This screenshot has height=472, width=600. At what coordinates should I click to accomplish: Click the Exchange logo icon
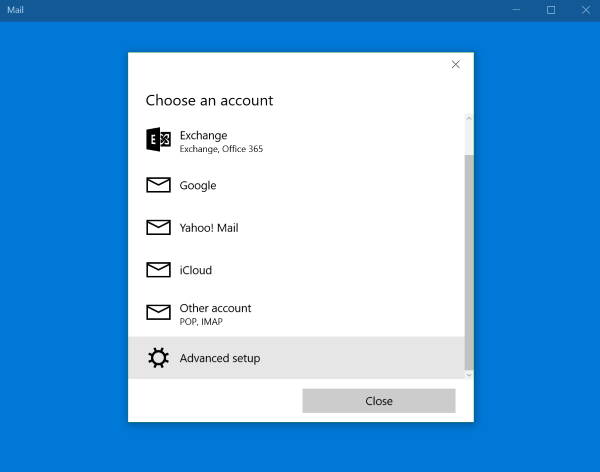(158, 140)
